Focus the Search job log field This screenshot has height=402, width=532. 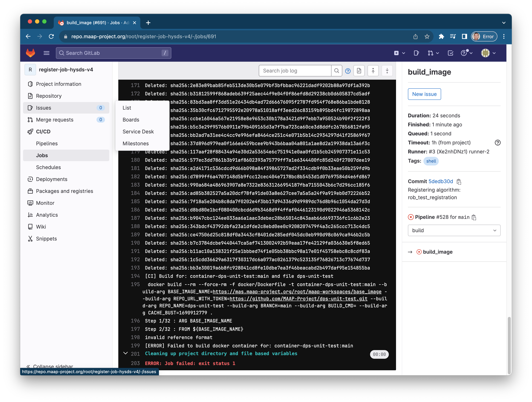[295, 71]
